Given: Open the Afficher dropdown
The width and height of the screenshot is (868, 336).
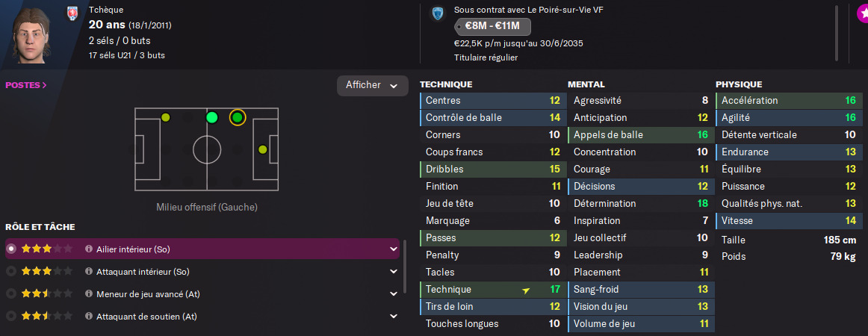Looking at the screenshot, I should click(373, 86).
